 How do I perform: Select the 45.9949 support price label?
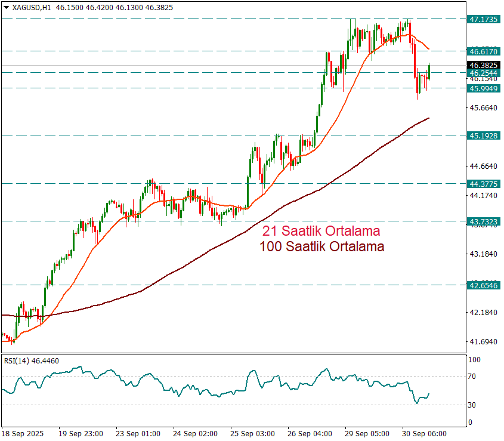(483, 88)
